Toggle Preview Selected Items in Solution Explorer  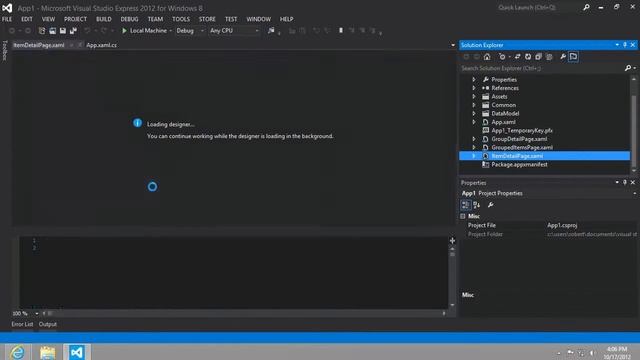pyautogui.click(x=573, y=57)
